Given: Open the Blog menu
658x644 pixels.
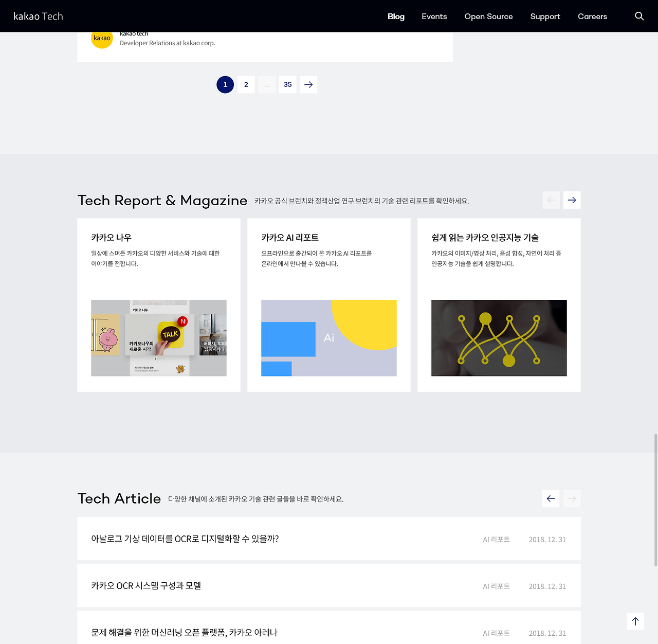Looking at the screenshot, I should click(x=396, y=16).
